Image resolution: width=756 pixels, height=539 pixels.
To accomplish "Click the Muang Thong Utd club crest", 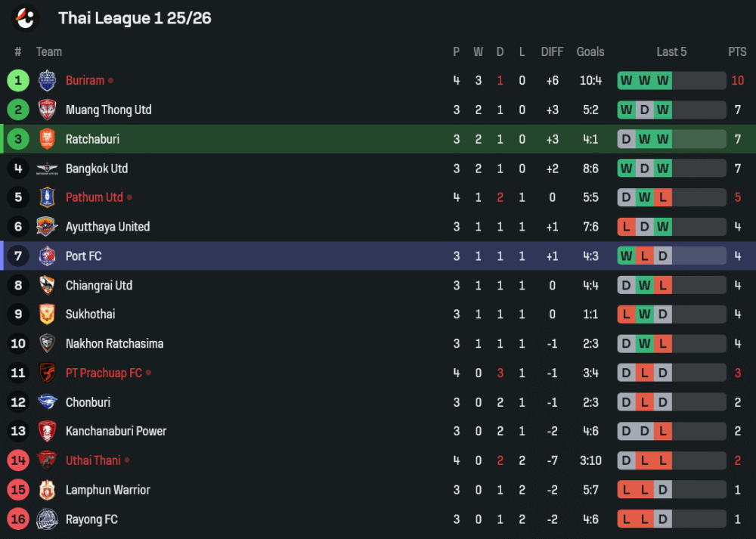I will tap(47, 110).
